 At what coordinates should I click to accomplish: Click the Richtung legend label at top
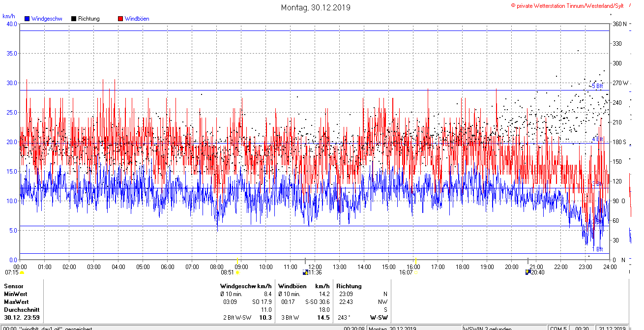88,19
